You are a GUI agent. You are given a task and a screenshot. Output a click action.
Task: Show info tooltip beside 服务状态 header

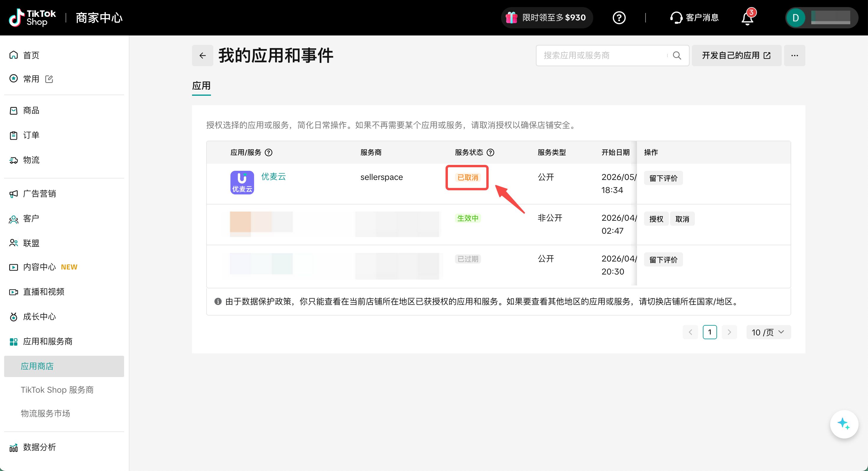click(491, 153)
